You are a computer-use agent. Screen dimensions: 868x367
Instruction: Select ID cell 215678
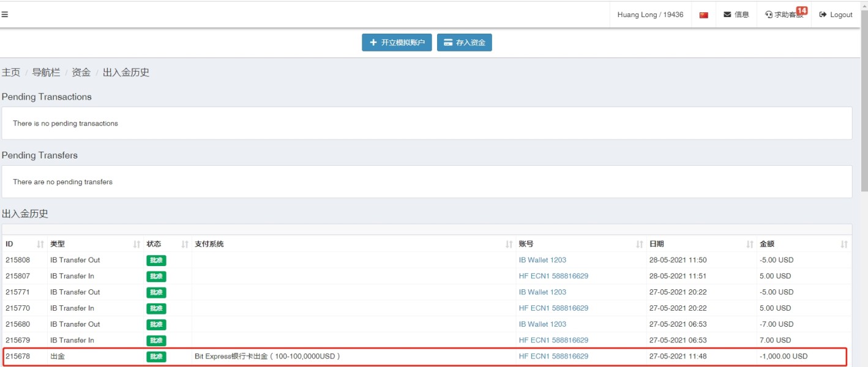click(x=18, y=356)
